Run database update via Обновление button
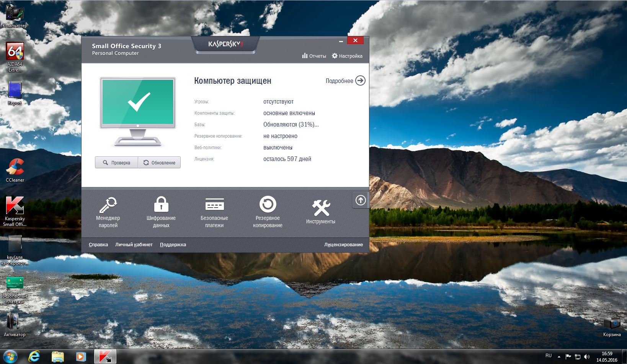 159,162
